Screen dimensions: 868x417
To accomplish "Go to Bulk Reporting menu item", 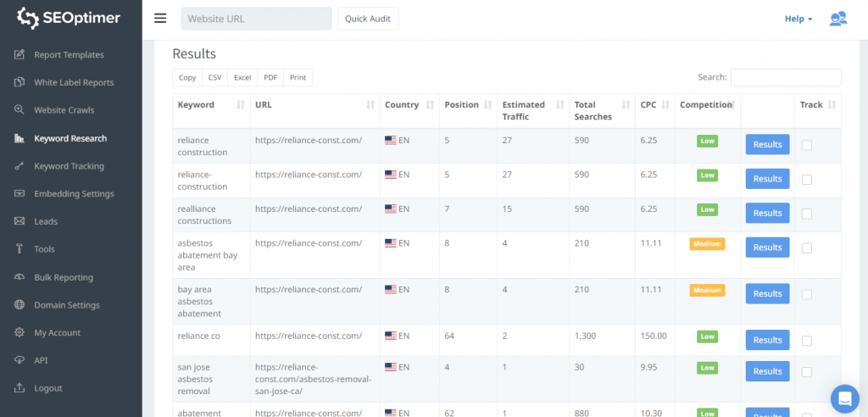I will (x=64, y=277).
